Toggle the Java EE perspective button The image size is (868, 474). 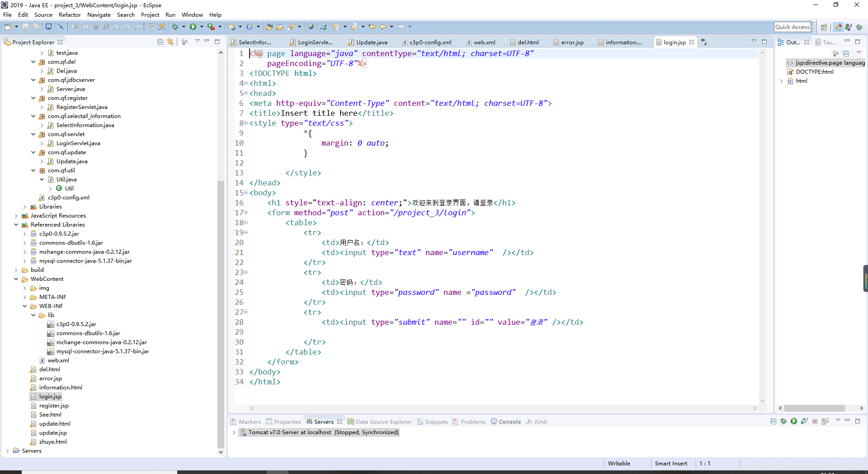(x=838, y=27)
